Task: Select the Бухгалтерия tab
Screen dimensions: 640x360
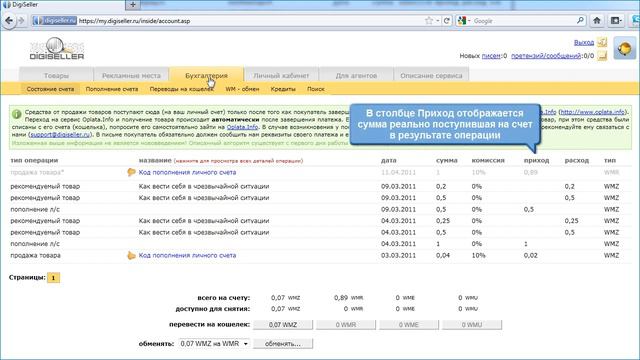Action: click(x=206, y=76)
